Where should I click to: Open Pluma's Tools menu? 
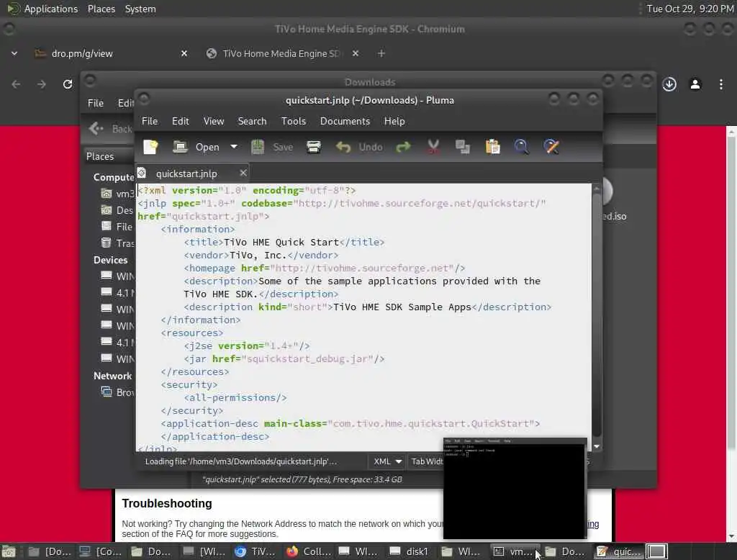pos(294,122)
